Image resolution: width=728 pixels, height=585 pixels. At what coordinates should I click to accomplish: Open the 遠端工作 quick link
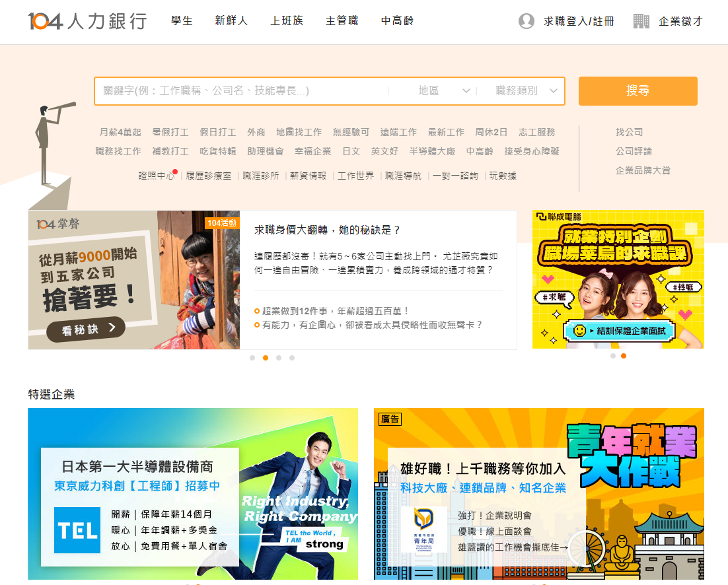click(398, 132)
